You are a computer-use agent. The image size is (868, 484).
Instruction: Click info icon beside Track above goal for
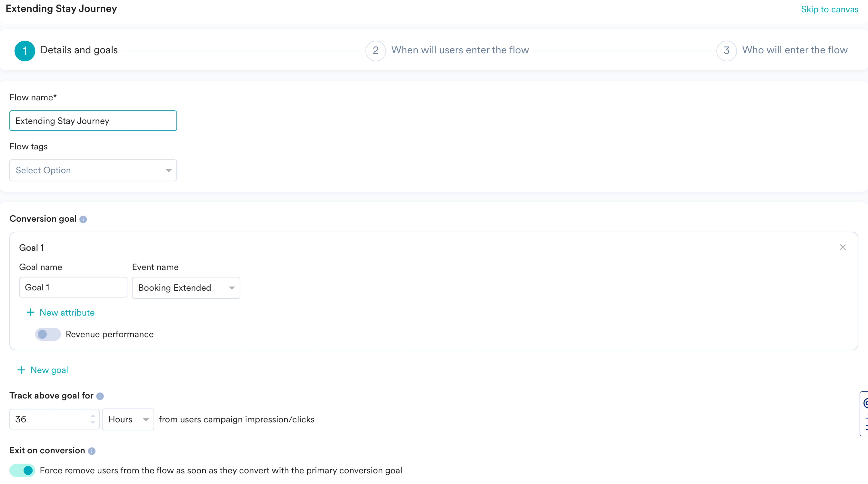coord(100,396)
